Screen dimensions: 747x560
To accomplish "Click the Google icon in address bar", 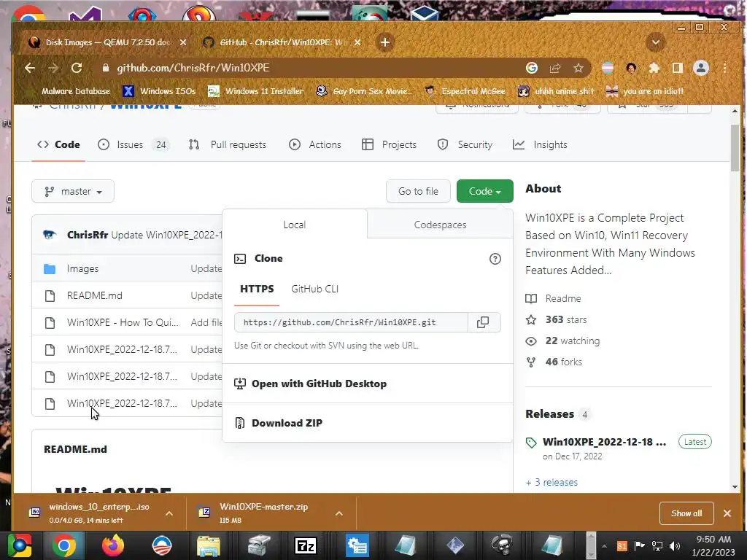I will pyautogui.click(x=532, y=68).
